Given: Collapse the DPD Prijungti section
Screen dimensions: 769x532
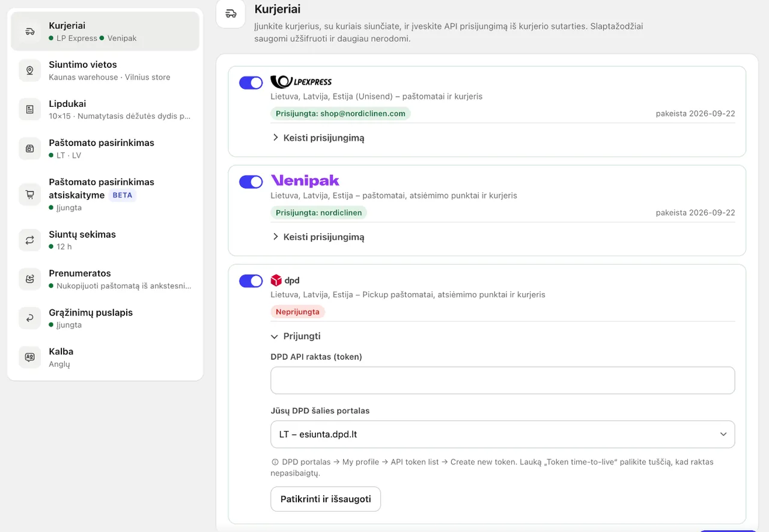Looking at the screenshot, I should (296, 336).
